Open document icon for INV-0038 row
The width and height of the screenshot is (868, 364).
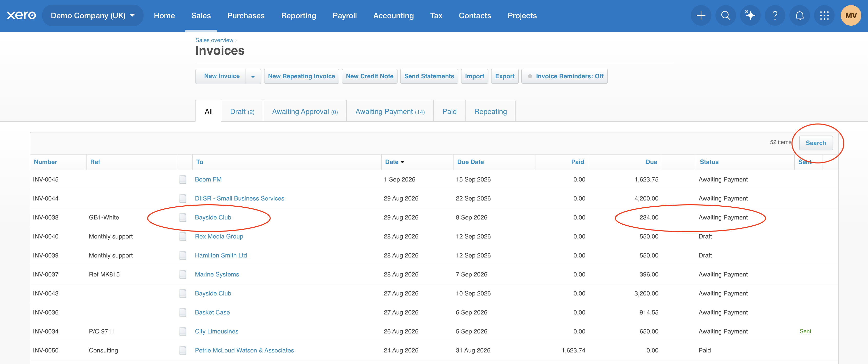click(x=183, y=217)
